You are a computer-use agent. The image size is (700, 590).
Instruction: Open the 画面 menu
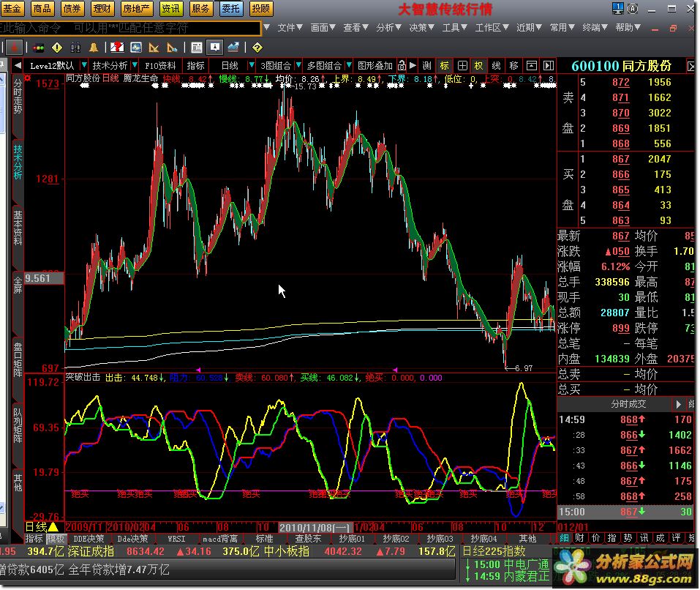[323, 28]
